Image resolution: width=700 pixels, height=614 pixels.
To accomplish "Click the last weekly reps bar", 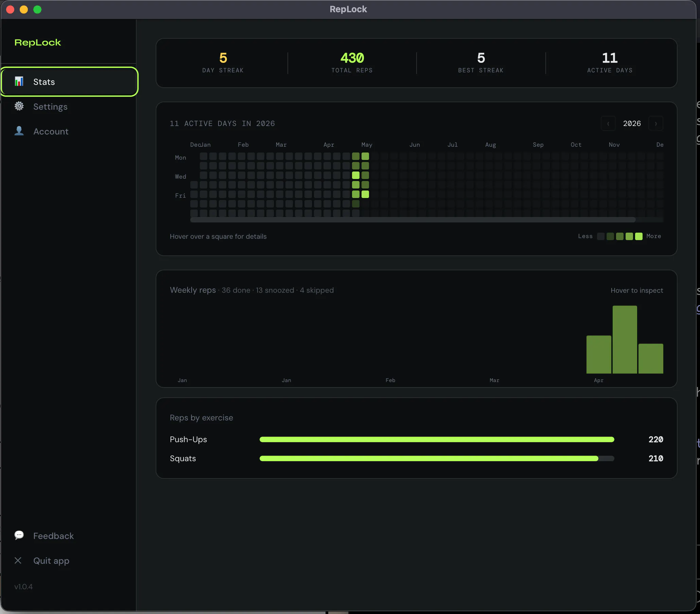I will [651, 358].
